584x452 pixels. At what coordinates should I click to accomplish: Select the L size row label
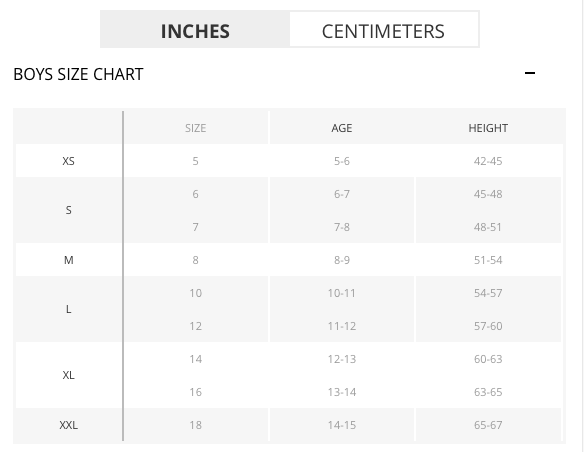pyautogui.click(x=69, y=309)
